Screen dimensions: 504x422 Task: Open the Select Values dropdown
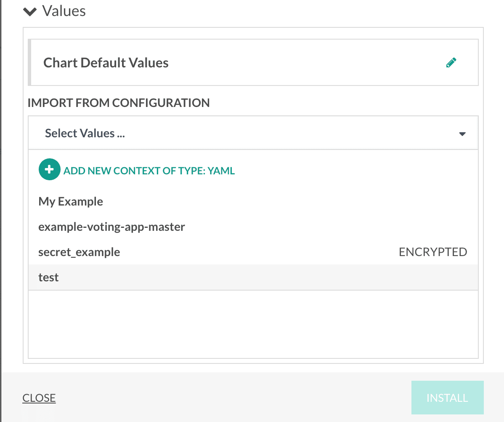coord(253,133)
